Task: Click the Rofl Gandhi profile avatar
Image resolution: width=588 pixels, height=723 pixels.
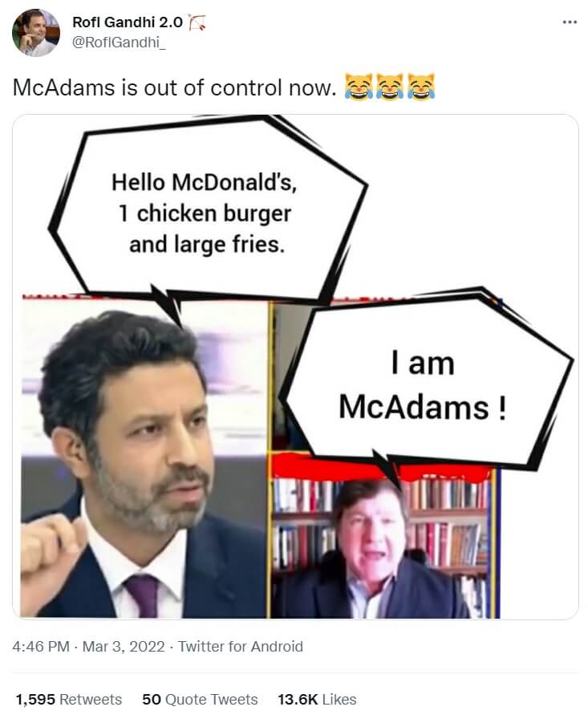Action: pos(36,32)
